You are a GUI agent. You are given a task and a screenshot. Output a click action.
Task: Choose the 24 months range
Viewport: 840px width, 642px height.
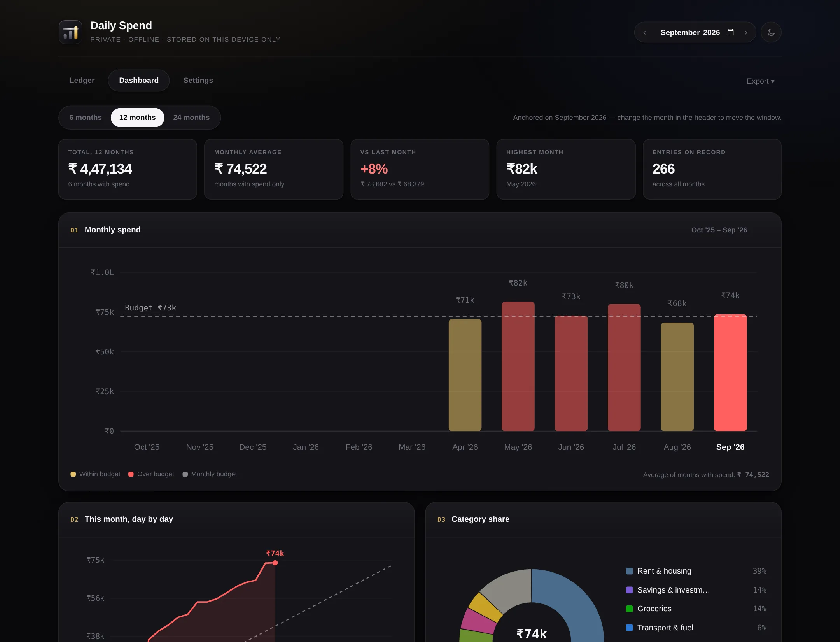tap(191, 118)
